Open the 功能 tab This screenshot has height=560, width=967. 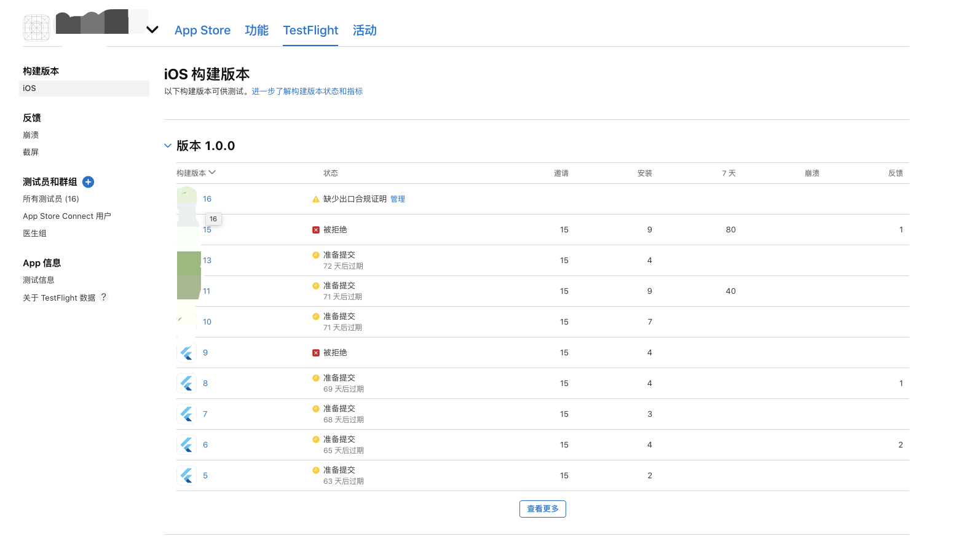[256, 30]
